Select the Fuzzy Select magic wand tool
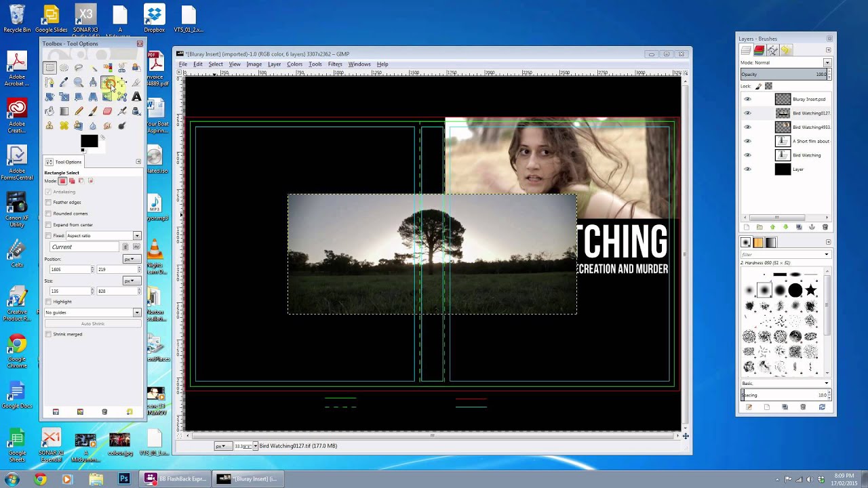This screenshot has width=868, height=488. (93, 68)
